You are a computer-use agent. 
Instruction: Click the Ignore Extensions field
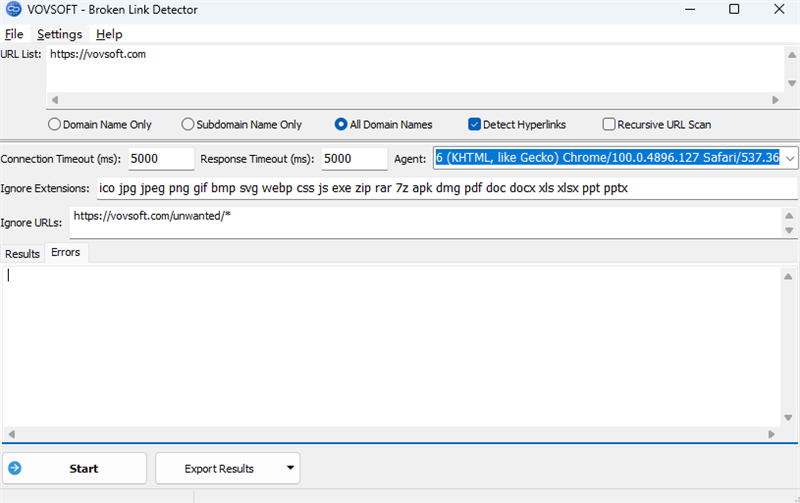click(447, 188)
